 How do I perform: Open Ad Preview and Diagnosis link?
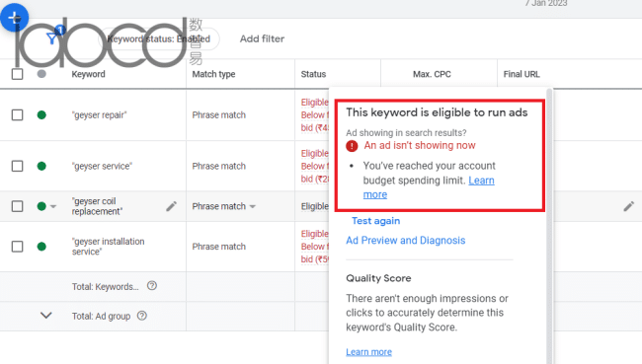(406, 241)
